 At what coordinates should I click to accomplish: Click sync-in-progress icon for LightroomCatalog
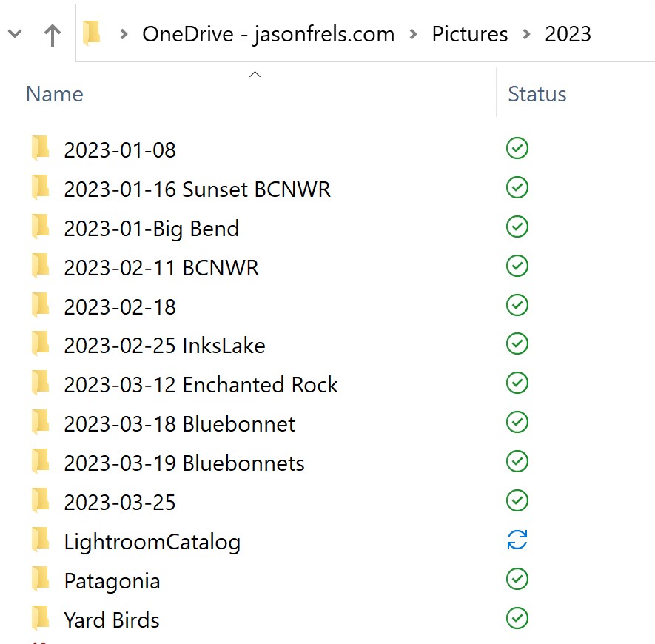[x=517, y=540]
